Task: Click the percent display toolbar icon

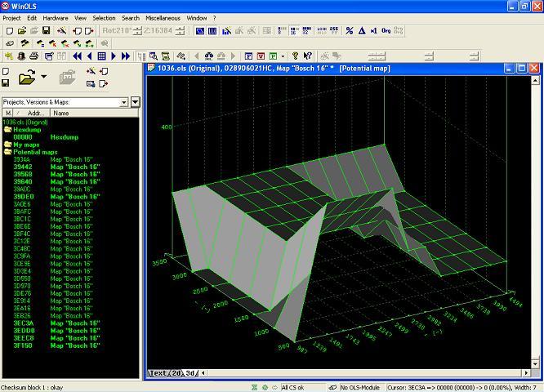Action: click(x=350, y=30)
